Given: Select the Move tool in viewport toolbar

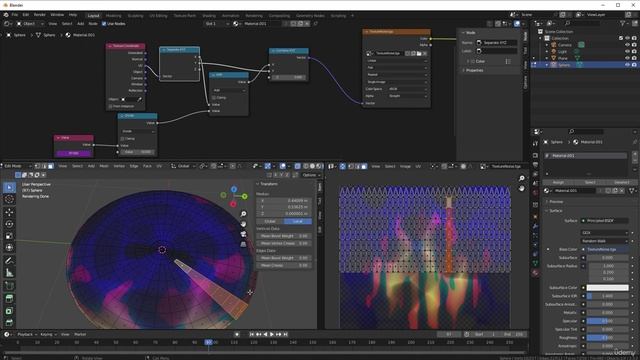Looking at the screenshot, I should (9, 212).
